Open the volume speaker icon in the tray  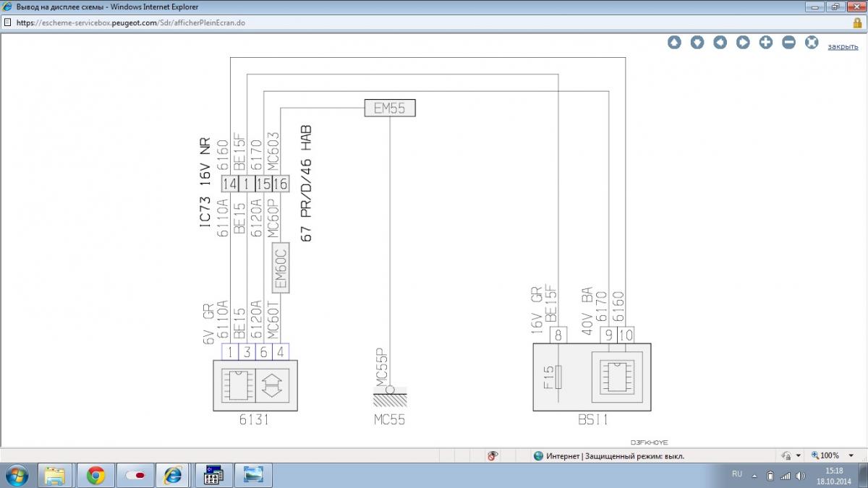click(800, 476)
